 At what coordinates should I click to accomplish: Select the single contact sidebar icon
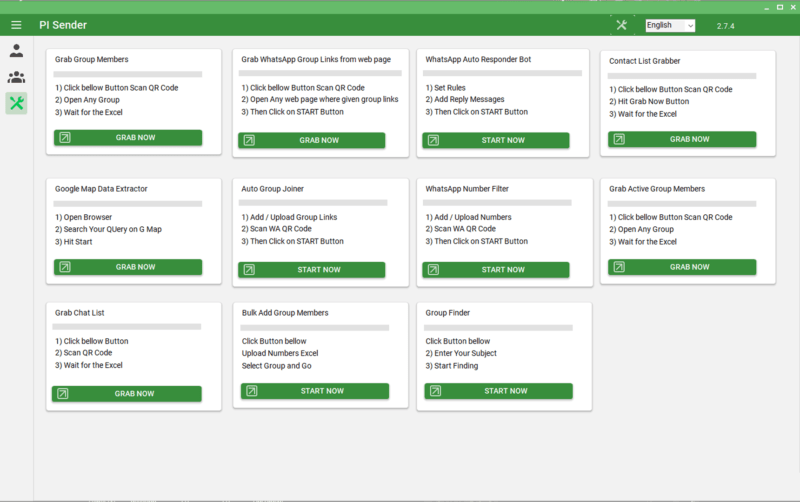pyautogui.click(x=16, y=51)
